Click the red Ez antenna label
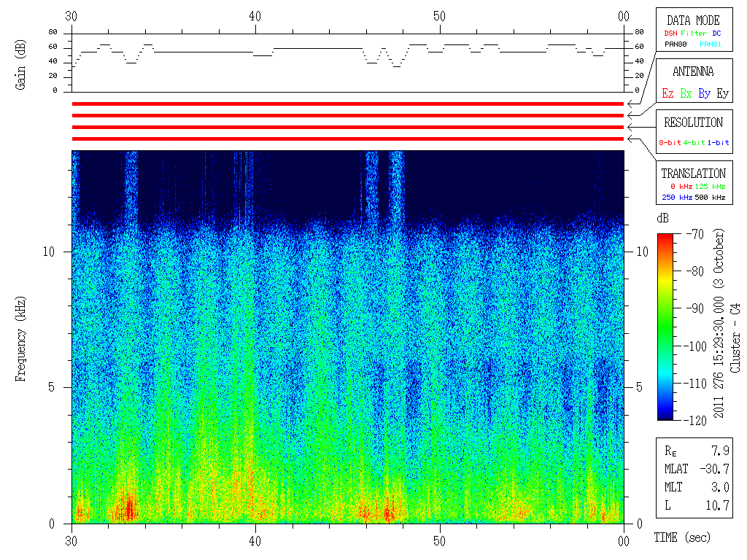 click(x=667, y=94)
